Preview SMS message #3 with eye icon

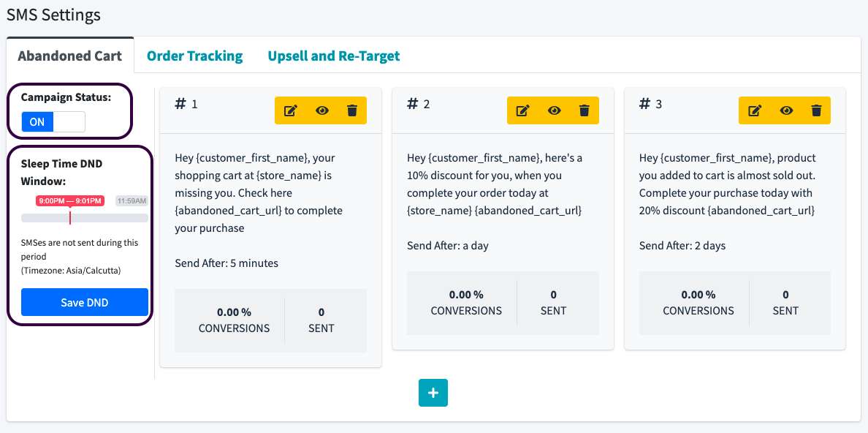coord(786,110)
